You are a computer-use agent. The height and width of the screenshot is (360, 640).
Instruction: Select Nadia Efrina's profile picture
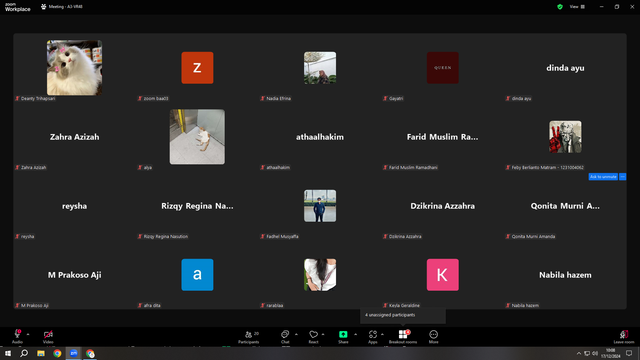[x=320, y=68]
